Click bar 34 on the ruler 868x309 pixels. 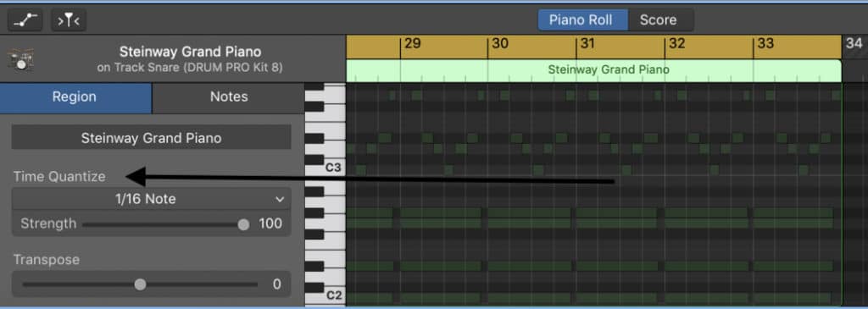[854, 44]
